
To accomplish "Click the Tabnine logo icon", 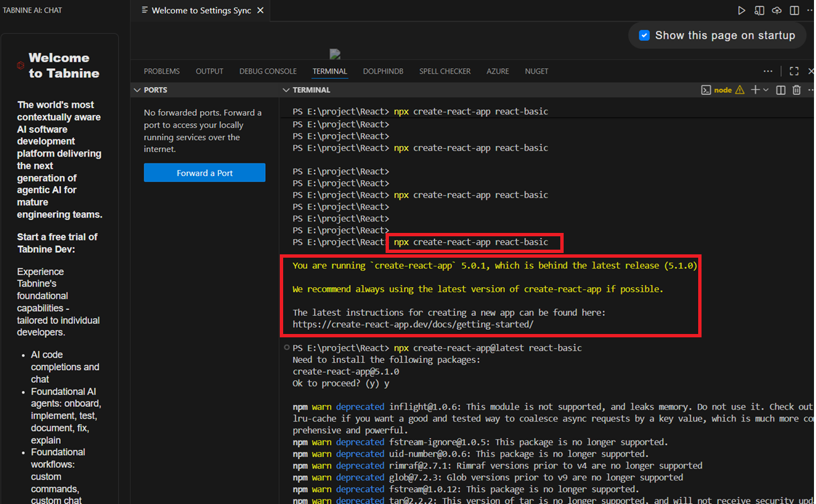I will point(21,66).
